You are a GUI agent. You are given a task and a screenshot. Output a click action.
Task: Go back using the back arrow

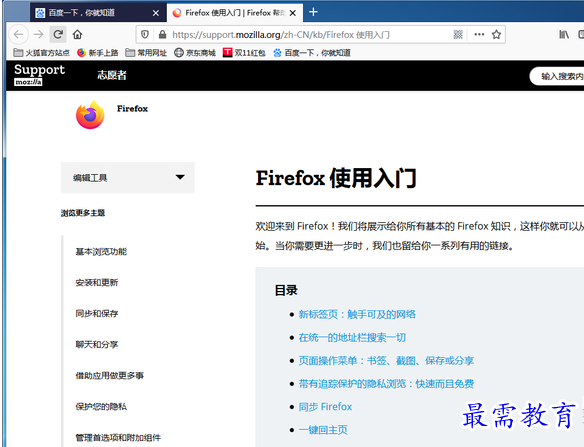[x=18, y=35]
